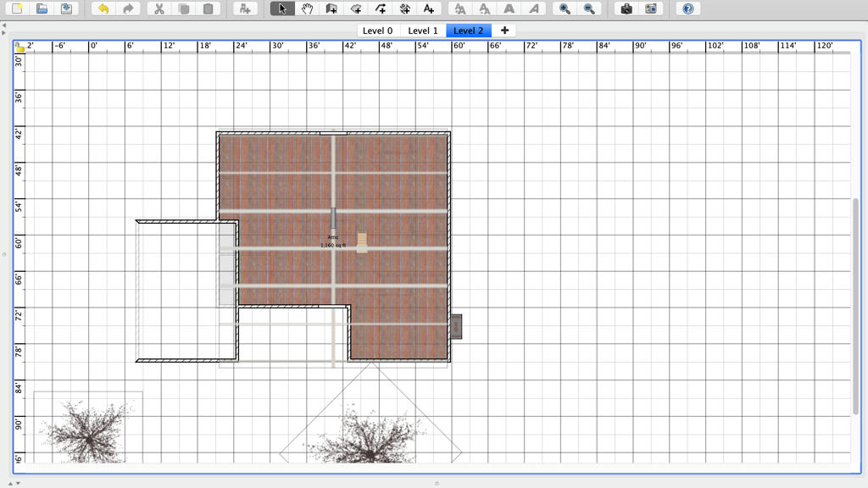The image size is (868, 488).
Task: Add a new level with plus tab
Action: [x=504, y=30]
